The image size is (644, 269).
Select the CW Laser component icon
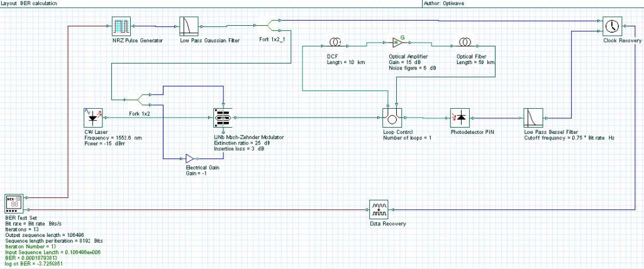[x=93, y=118]
